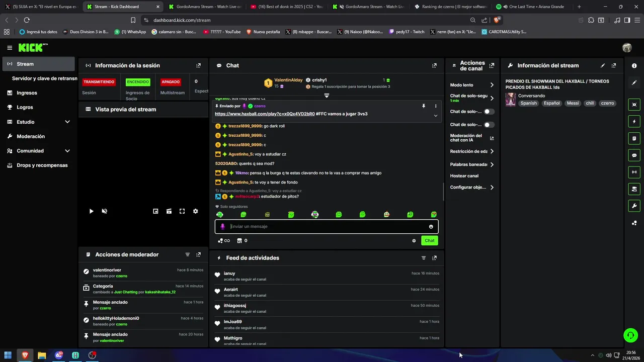Open the haxball.com link in pinned message

(x=265, y=114)
